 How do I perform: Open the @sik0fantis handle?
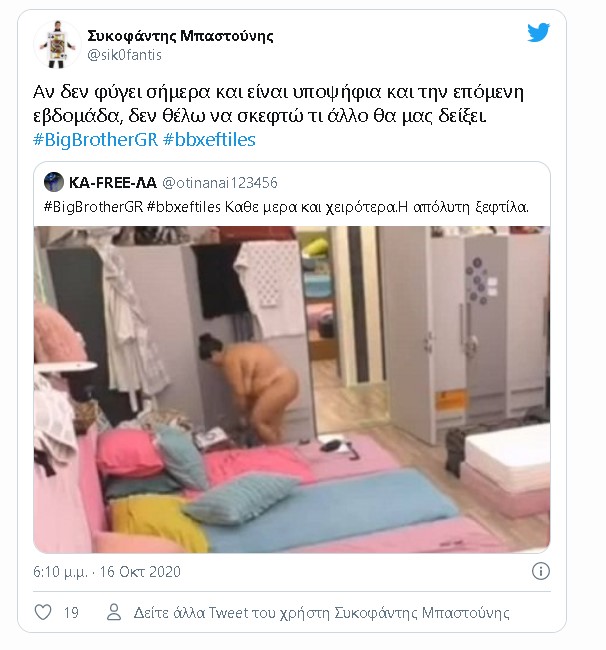point(124,55)
